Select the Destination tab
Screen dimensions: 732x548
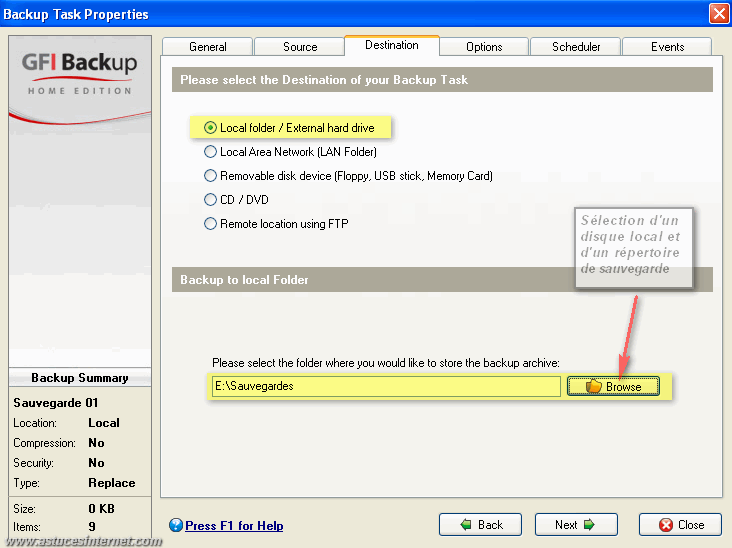coord(392,45)
